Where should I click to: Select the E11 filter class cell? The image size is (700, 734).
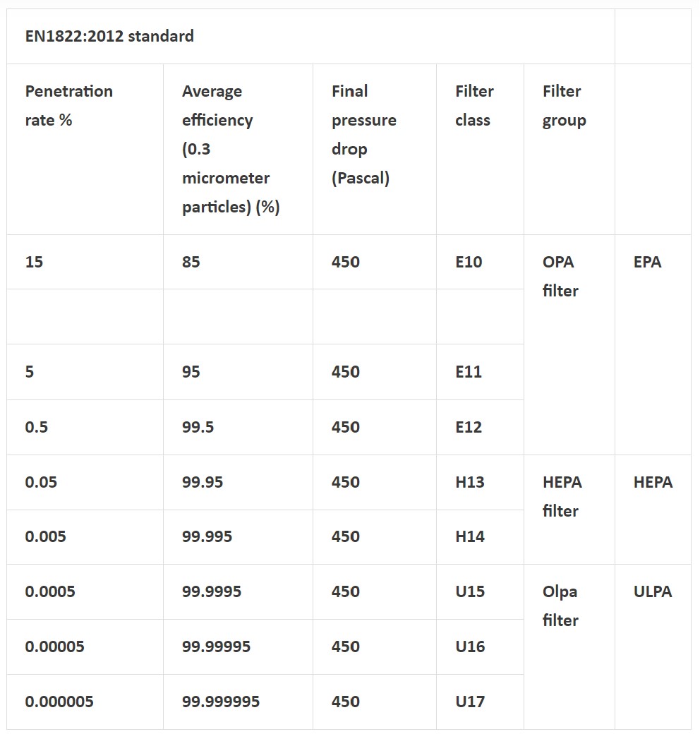[x=469, y=372]
